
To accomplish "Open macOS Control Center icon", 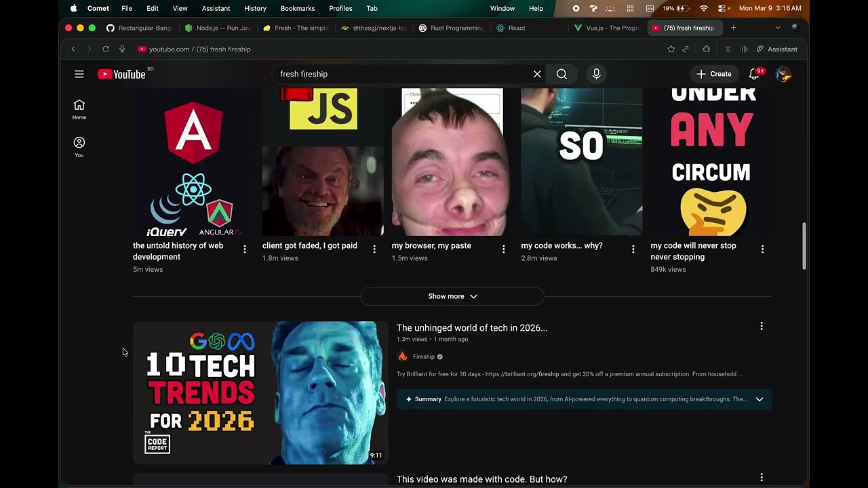I will 723,8.
